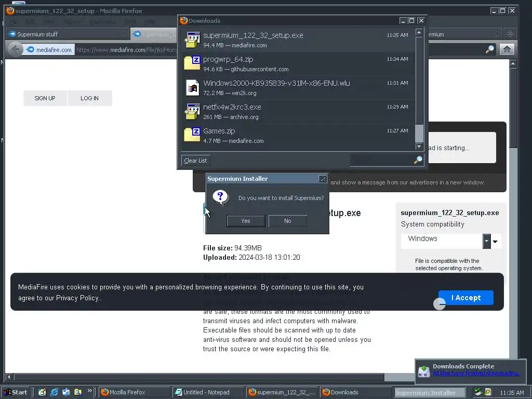Image resolution: width=532 pixels, height=399 pixels.
Task: Click No in the Supermium Installer dialog
Action: click(288, 221)
